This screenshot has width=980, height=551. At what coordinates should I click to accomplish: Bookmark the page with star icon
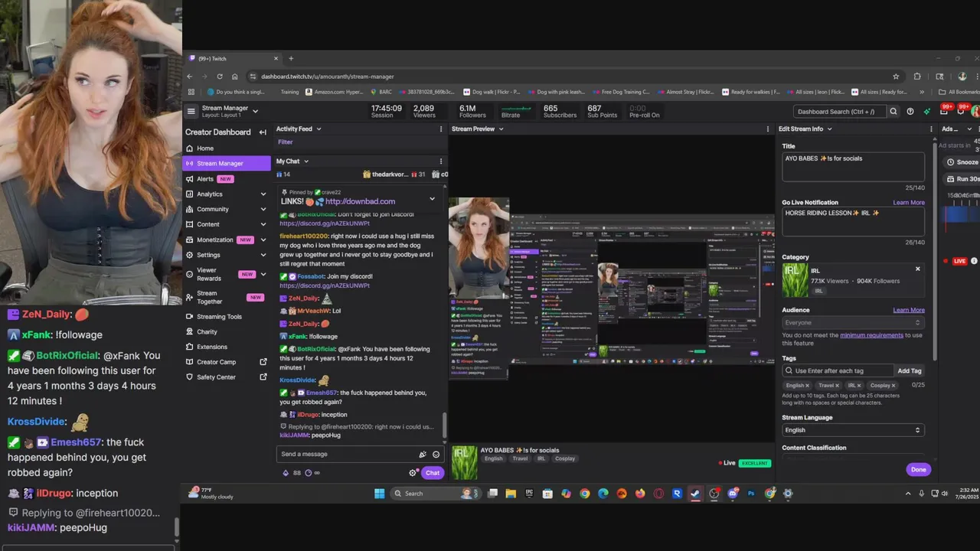click(896, 77)
